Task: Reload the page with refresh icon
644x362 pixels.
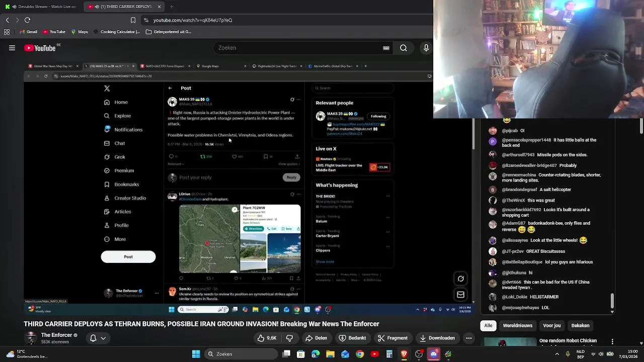Action: click(27, 20)
